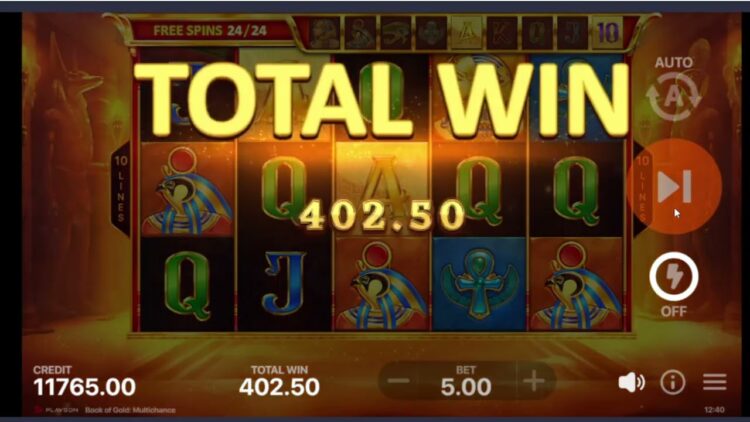Screen dimensions: 750x422
Task: Click the Free Spins 24/24 counter
Action: point(210,31)
